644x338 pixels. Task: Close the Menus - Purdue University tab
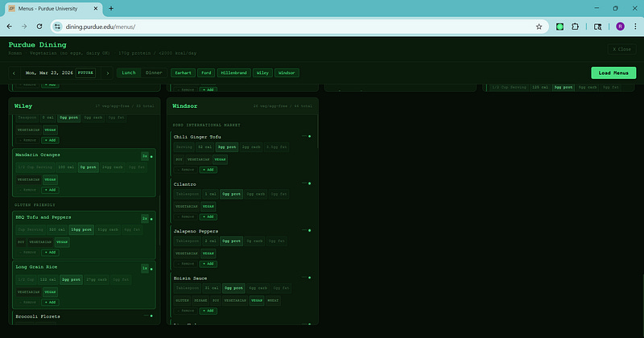[96, 8]
